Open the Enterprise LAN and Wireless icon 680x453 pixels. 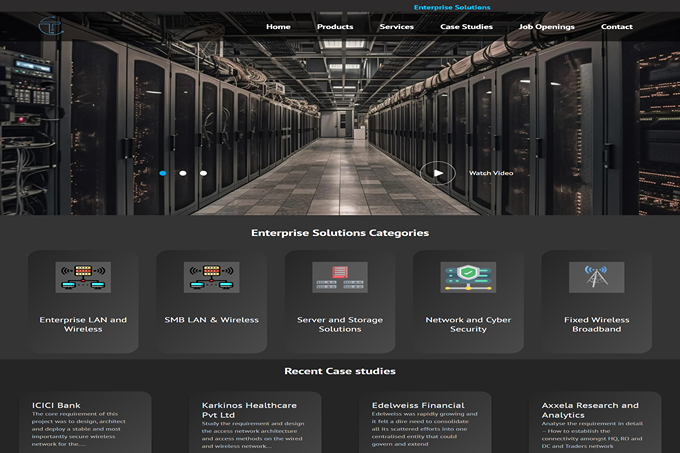coord(83,277)
